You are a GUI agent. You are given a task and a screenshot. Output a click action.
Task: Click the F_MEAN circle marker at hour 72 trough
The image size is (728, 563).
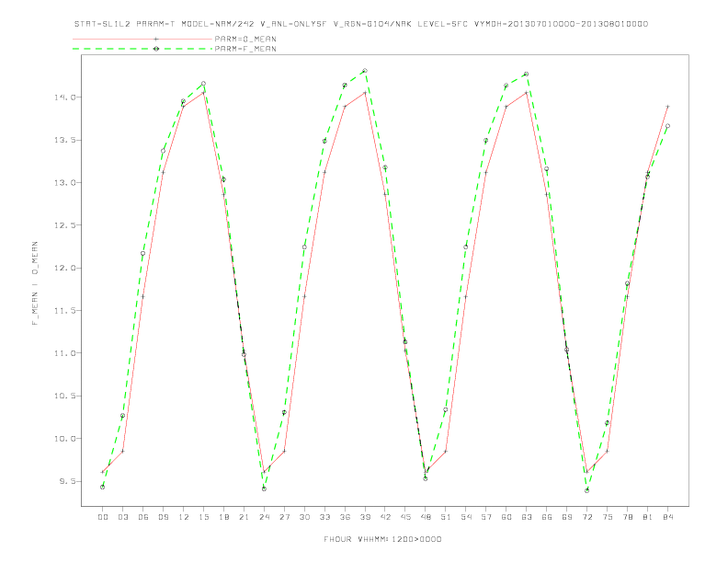pyautogui.click(x=586, y=490)
